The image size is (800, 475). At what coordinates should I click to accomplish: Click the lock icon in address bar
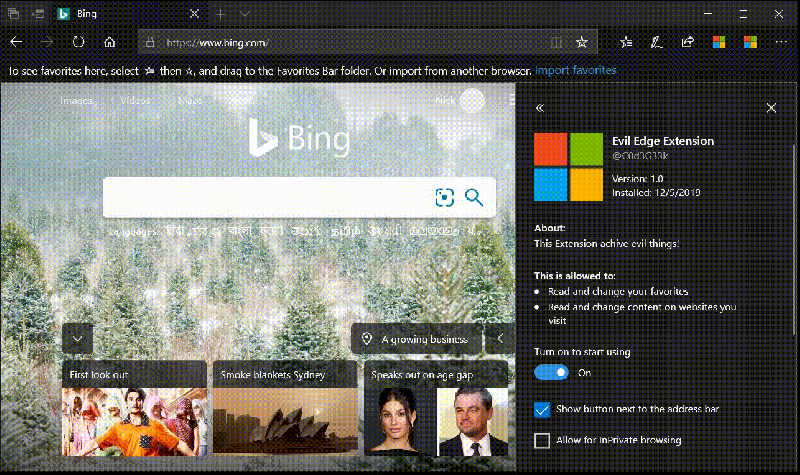pyautogui.click(x=150, y=43)
